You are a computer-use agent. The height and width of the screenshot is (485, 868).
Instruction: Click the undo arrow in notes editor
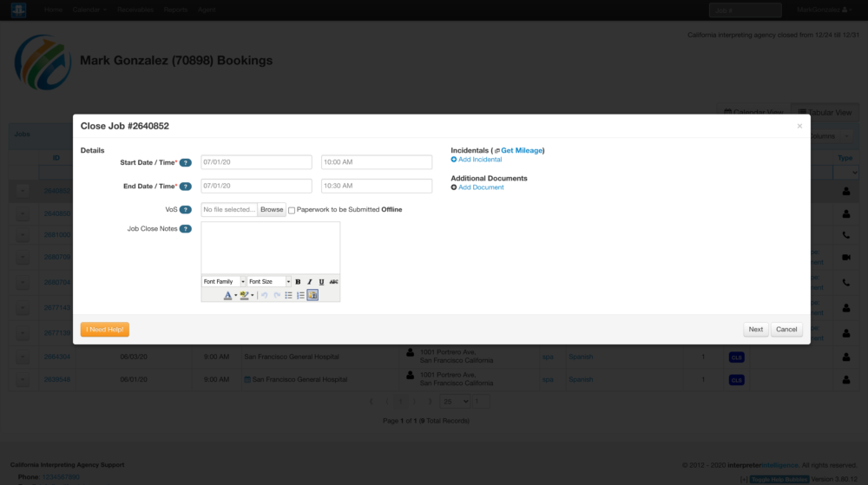(x=265, y=295)
